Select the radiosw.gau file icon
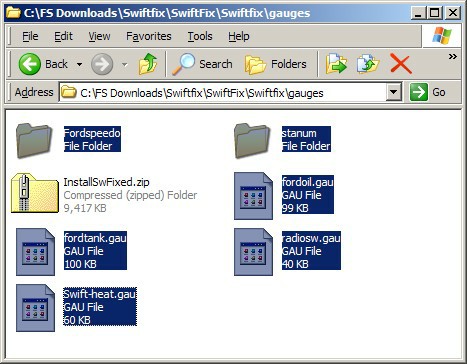 point(253,252)
